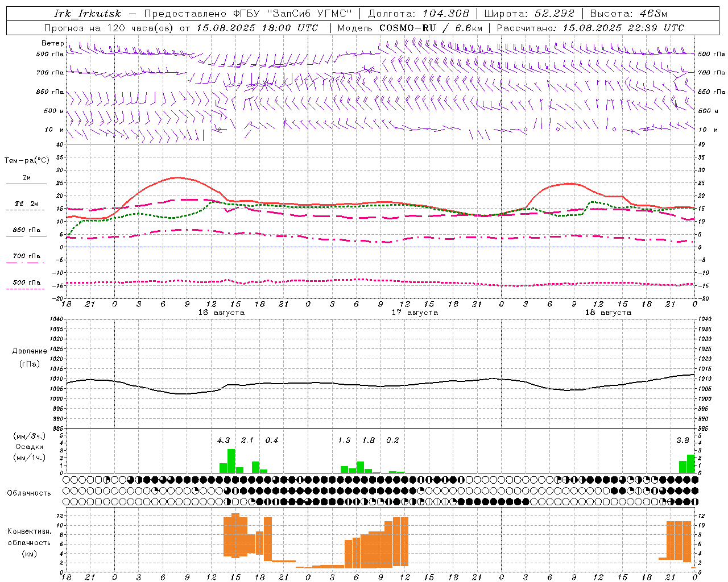Click the tallest green precipitation bar below 4.3
Screen dimensions: 728x582
tap(231, 461)
